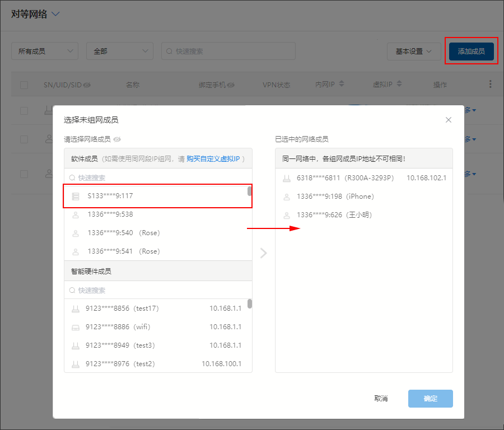Click the router icon beside 6318****6811 (R300A-3293P)
Image resolution: width=504 pixels, height=430 pixels.
[x=287, y=179]
